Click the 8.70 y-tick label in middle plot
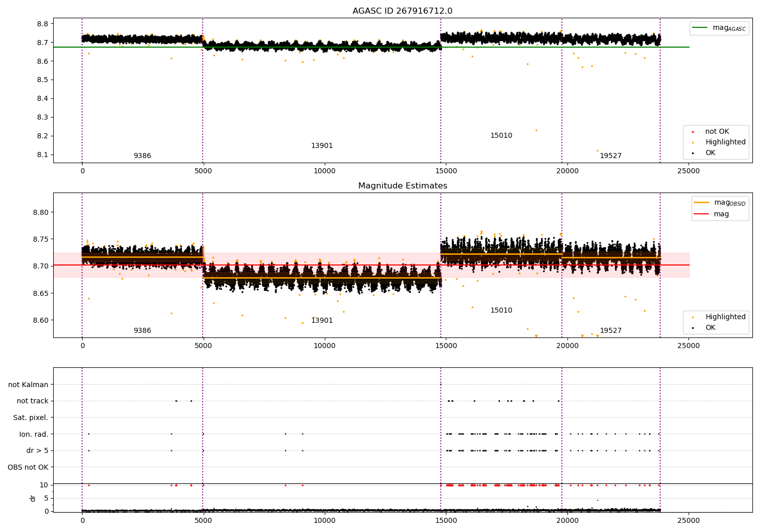760x532 pixels. 40,266
